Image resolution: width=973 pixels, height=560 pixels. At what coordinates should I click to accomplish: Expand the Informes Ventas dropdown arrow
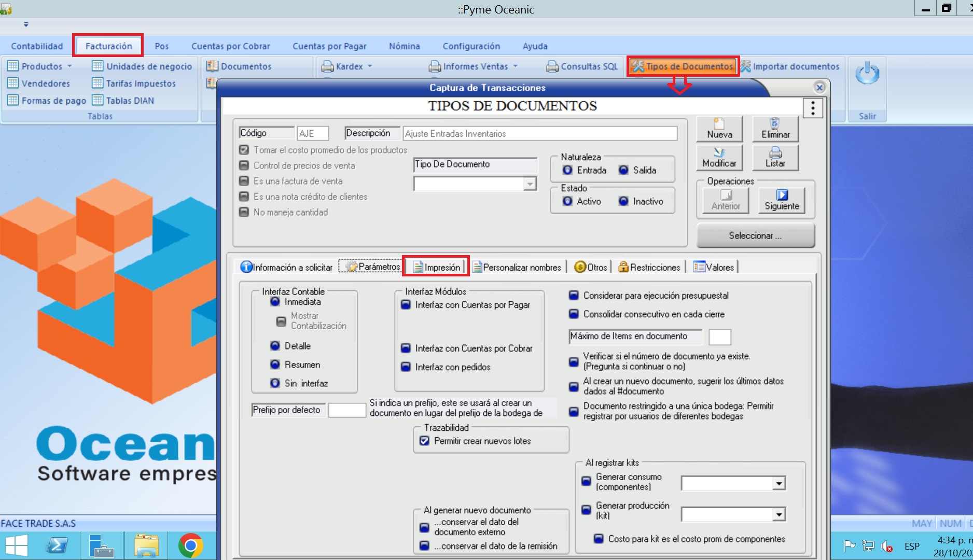coord(515,66)
